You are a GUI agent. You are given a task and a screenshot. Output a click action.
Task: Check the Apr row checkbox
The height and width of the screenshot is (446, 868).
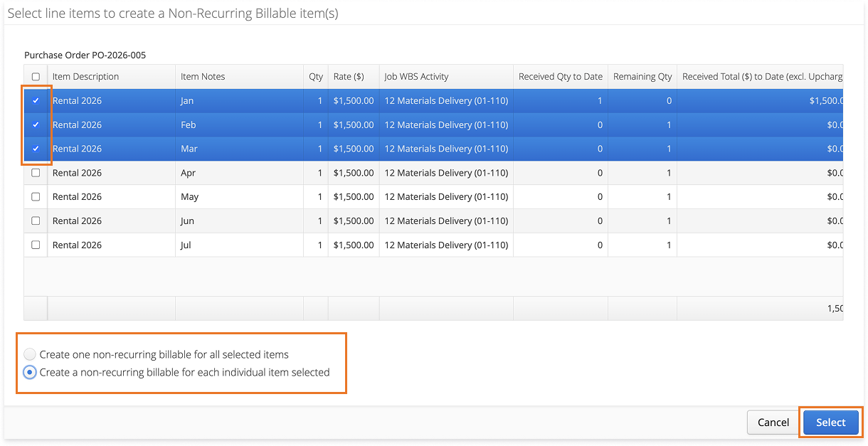[36, 173]
